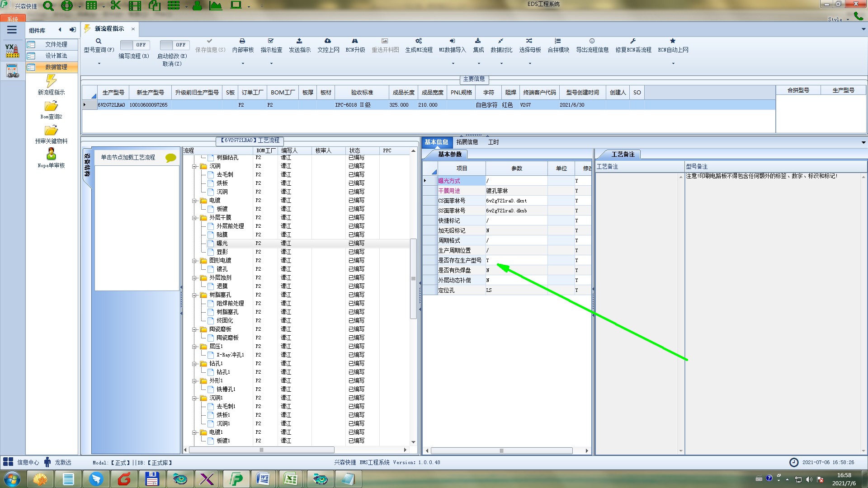This screenshot has width=868, height=488.
Task: Open the dropdown arrow under 型号查询
Action: [x=99, y=64]
